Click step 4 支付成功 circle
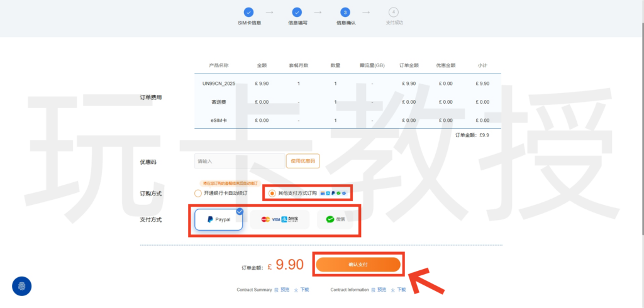 click(x=394, y=12)
